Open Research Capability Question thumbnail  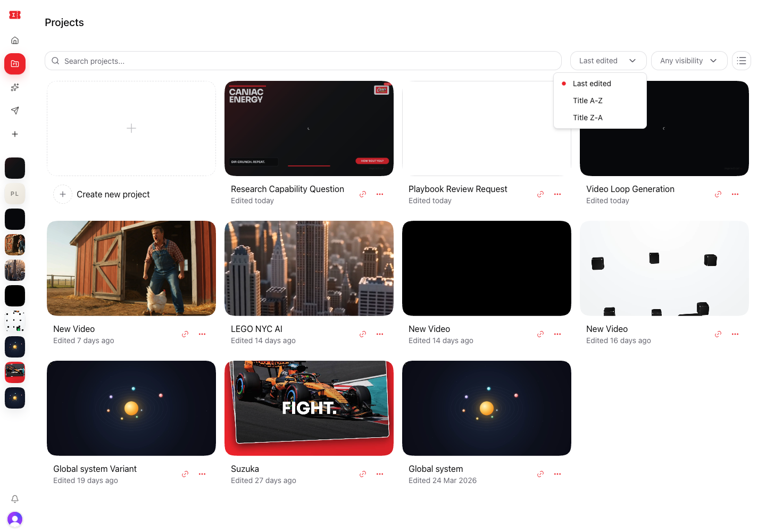[x=309, y=128]
